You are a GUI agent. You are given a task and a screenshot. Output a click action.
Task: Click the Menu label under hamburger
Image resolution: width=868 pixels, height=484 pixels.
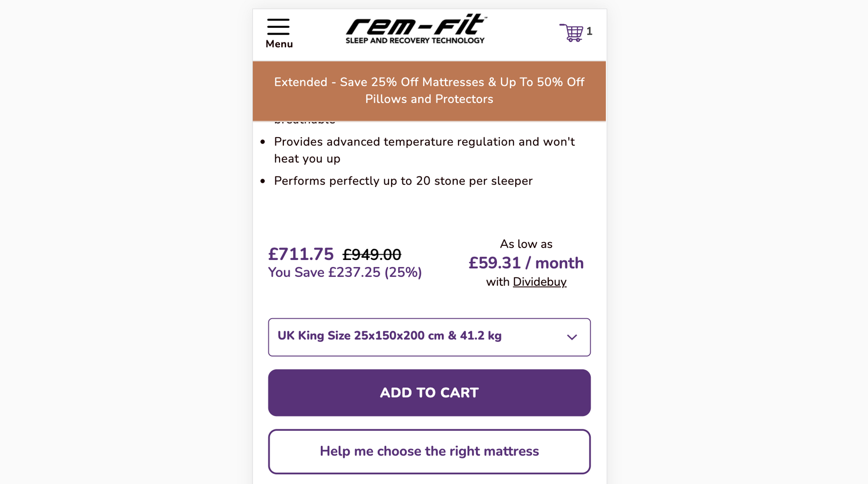pyautogui.click(x=279, y=44)
